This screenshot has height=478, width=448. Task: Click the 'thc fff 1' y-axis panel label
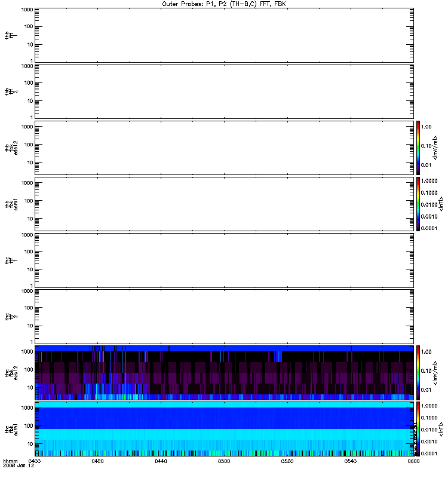click(11, 261)
